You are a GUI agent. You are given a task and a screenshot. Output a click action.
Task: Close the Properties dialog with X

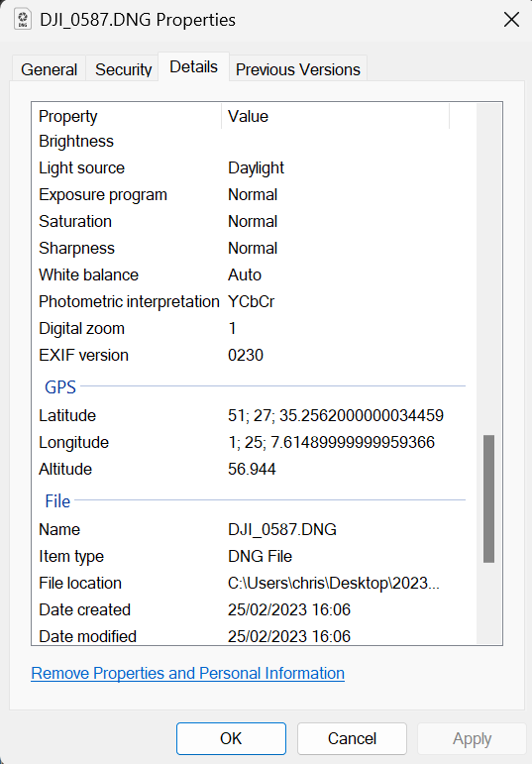511,20
